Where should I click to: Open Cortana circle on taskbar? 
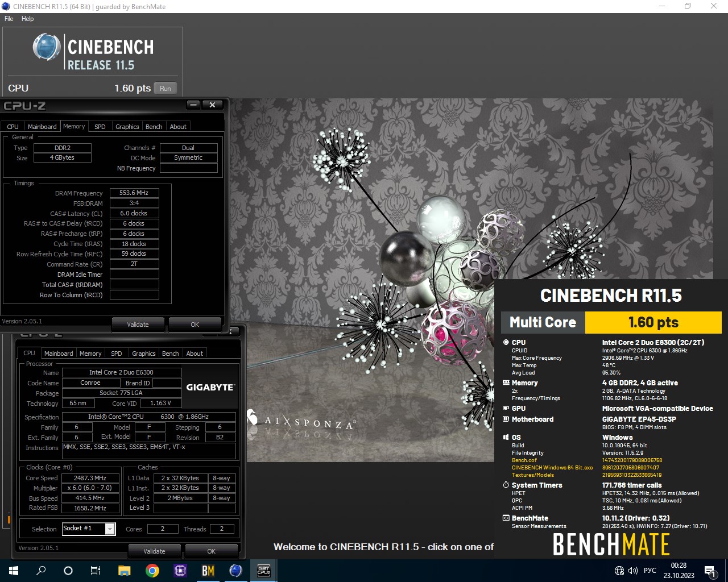pos(68,571)
